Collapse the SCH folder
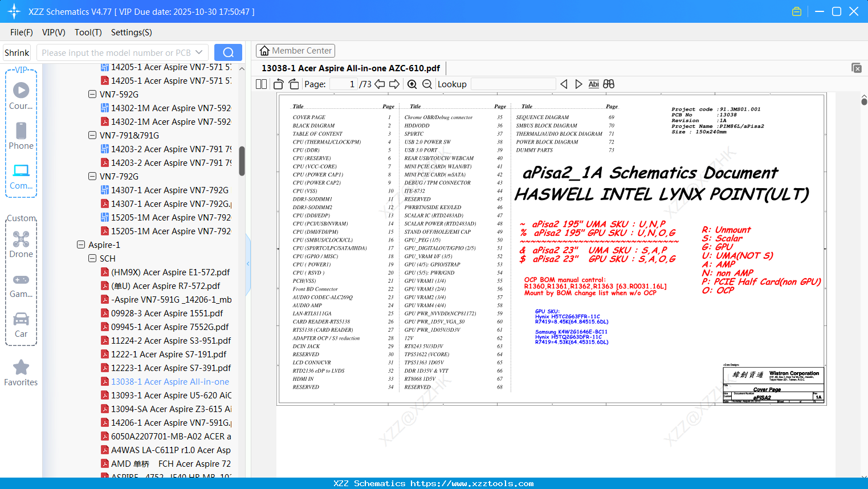 [x=92, y=258]
